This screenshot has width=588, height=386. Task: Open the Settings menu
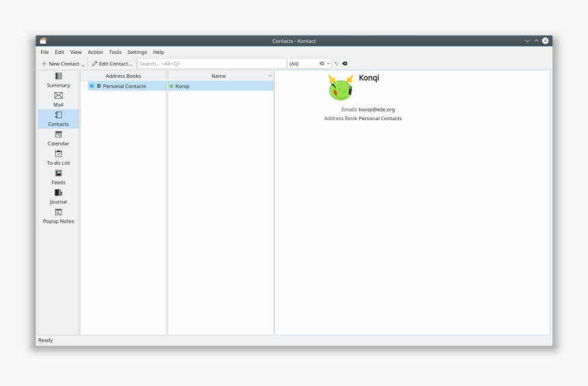tap(137, 52)
